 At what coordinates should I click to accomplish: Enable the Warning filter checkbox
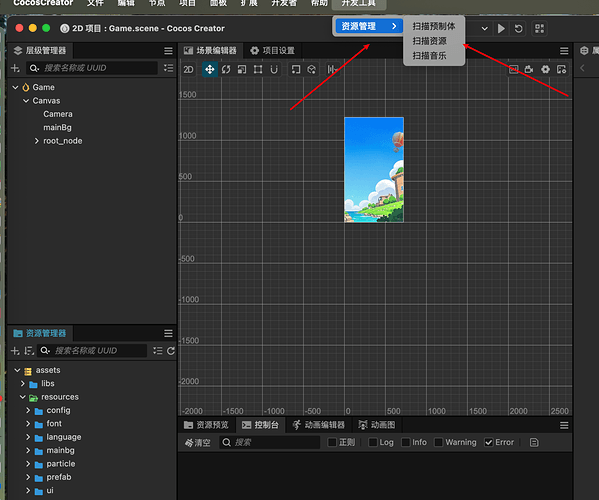439,442
